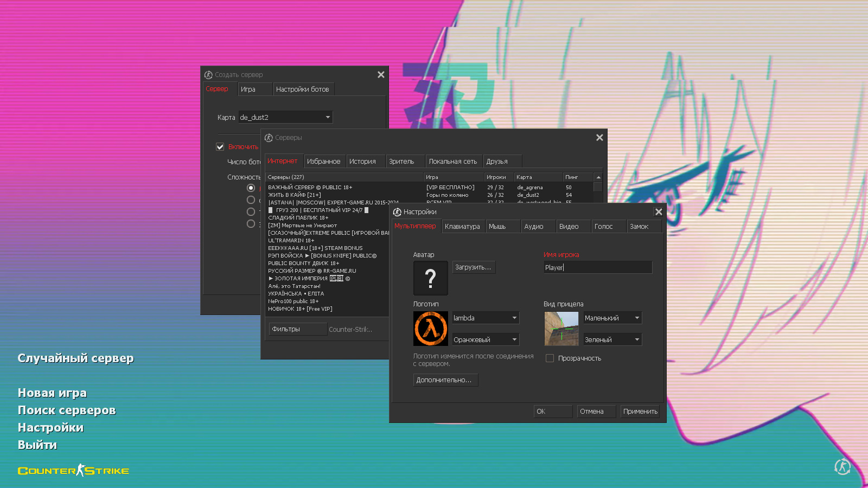
Task: Click the Counter-Strike icon in the bottom-right corner
Action: pyautogui.click(x=842, y=466)
